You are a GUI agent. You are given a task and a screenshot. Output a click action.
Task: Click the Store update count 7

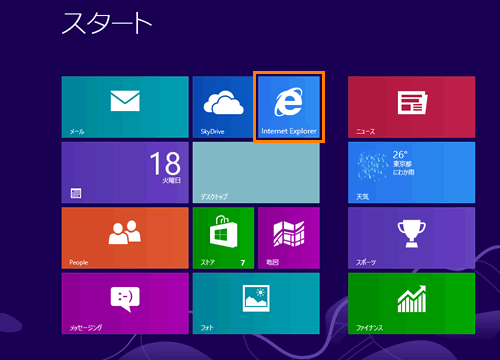(x=243, y=263)
